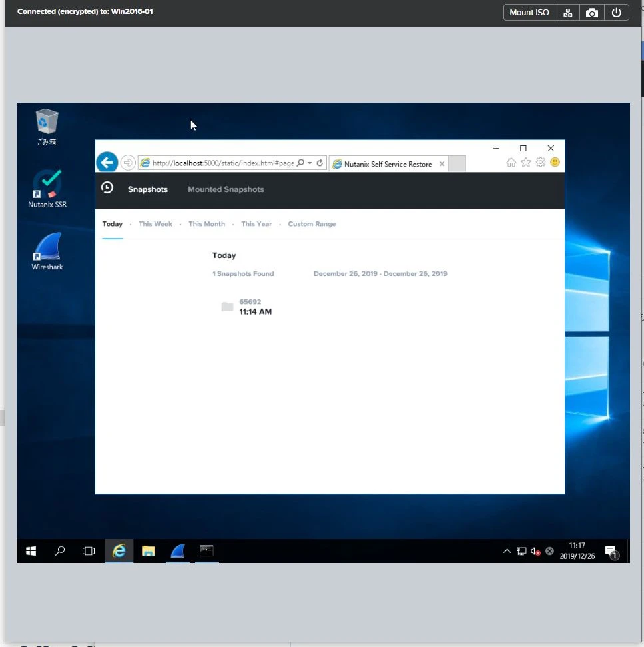Click the IE home icon
The height and width of the screenshot is (647, 644).
pos(511,162)
